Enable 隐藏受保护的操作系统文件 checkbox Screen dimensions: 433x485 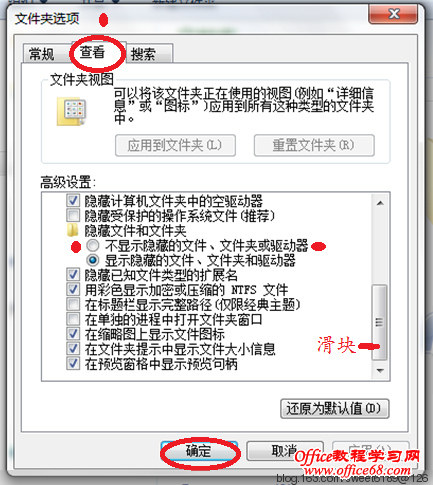pyautogui.click(x=73, y=216)
